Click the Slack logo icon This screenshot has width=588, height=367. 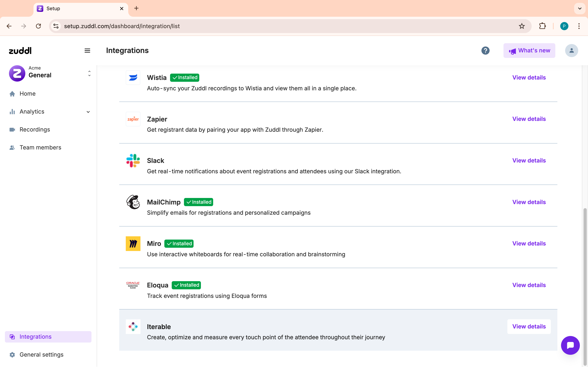[133, 161]
